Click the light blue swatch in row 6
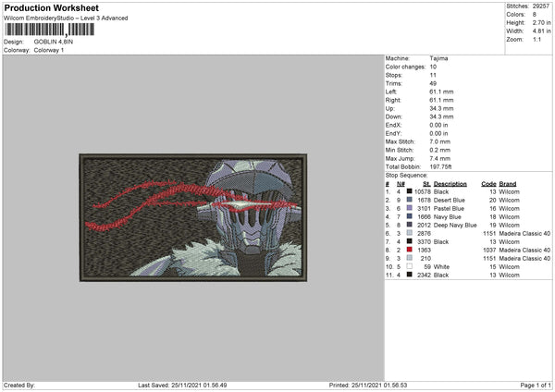 [409, 233]
